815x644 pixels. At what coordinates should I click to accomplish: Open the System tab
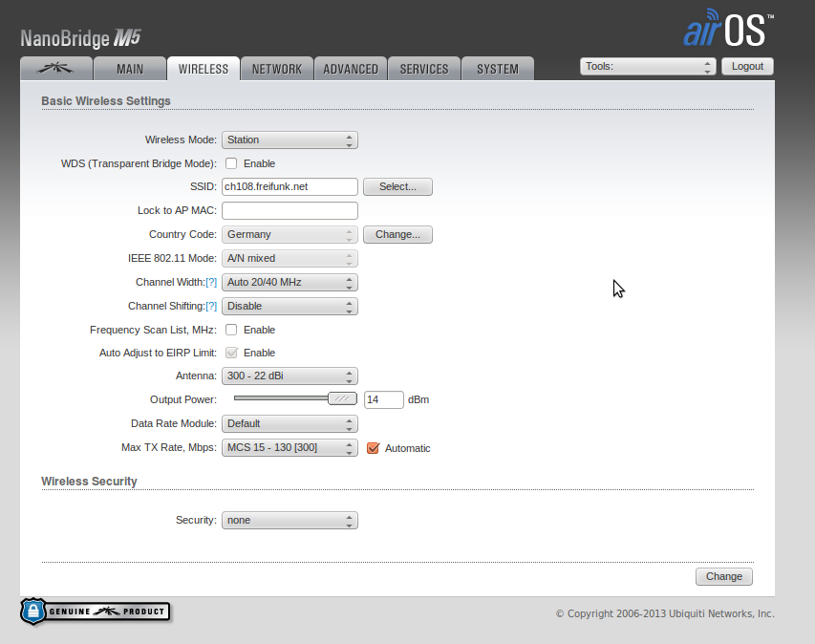click(498, 69)
